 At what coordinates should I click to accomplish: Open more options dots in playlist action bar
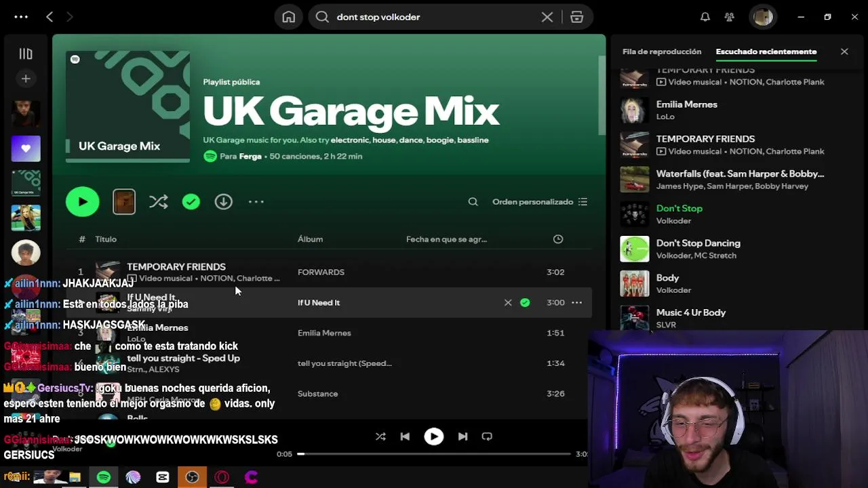[x=256, y=201]
